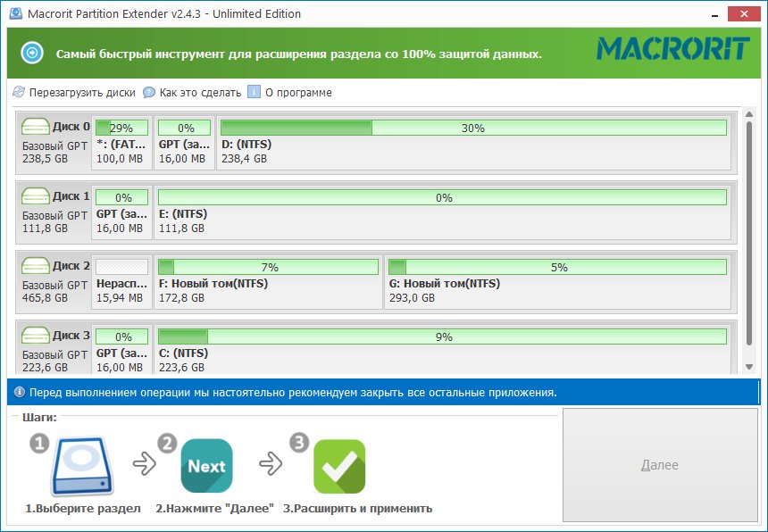Click the step 3 green checkmark icon
The height and width of the screenshot is (532, 768).
coord(339,467)
